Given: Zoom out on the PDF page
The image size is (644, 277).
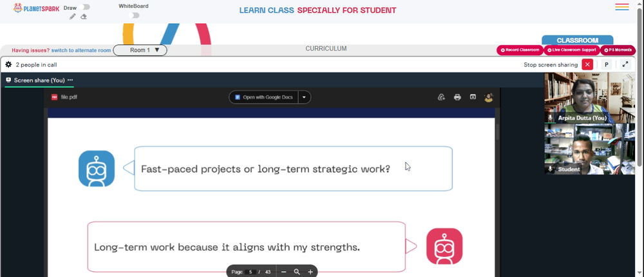Looking at the screenshot, I should point(283,272).
